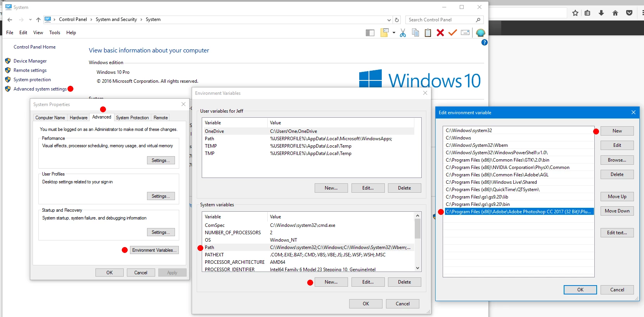Click the orange checkmark Properties icon
Image resolution: width=644 pixels, height=317 pixels.
[452, 33]
